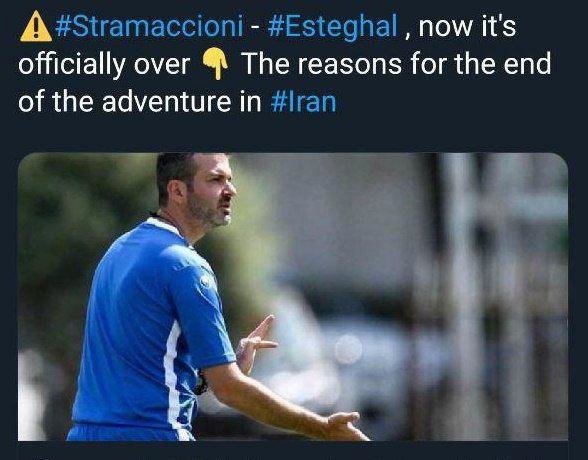Open the #Stramaccioni hashtag
Screen dimensions: 588x460
coord(149,27)
